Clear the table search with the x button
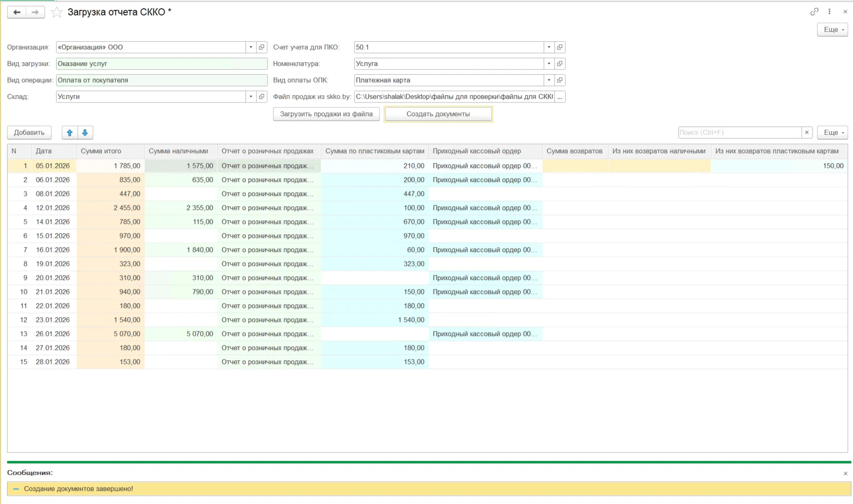The width and height of the screenshot is (853, 504). click(807, 132)
